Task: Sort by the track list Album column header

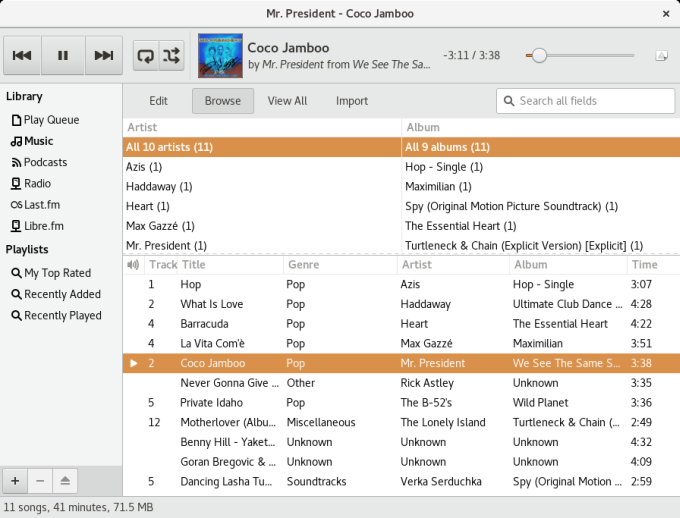Action: (568, 265)
